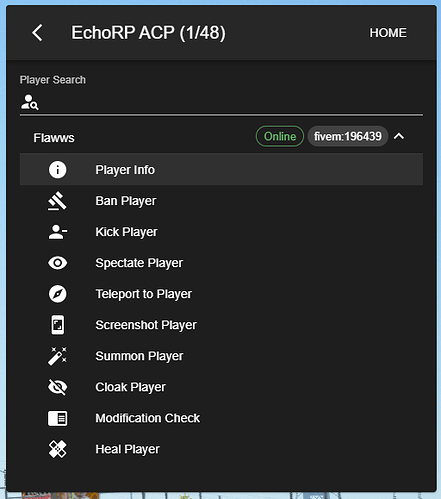Click the magic wand Summon Player icon

(57, 356)
